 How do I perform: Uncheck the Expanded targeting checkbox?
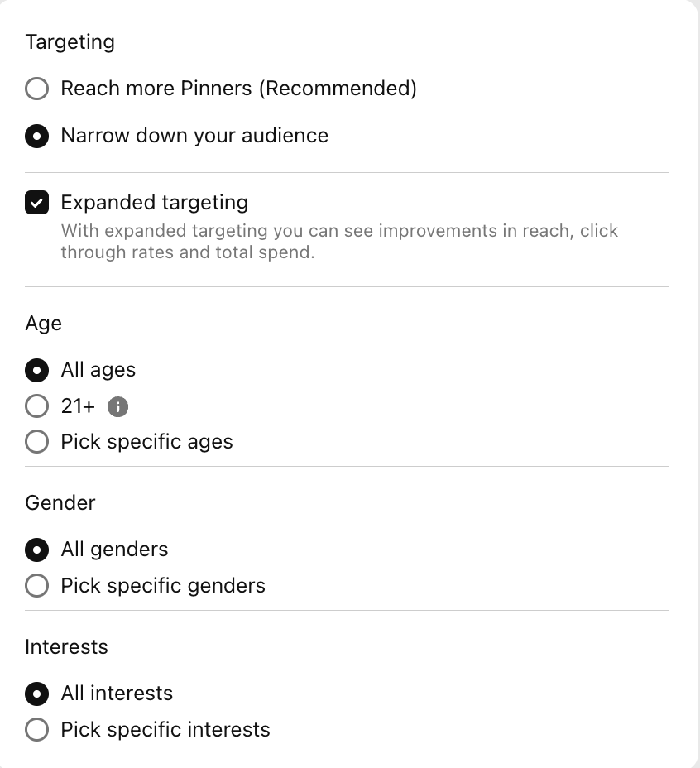tap(36, 202)
